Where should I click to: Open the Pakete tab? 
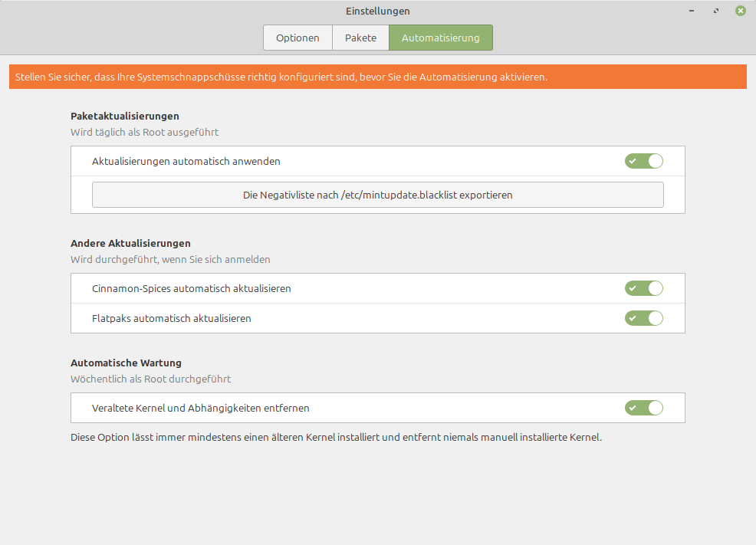coord(360,38)
